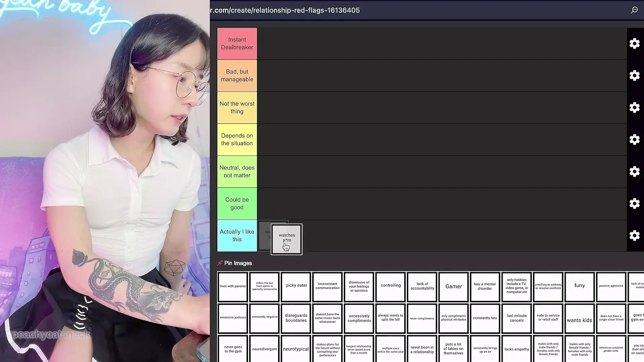Screen dimensions: 644x362
Task: Open settings gear for Actually I like this row
Action: (634, 236)
